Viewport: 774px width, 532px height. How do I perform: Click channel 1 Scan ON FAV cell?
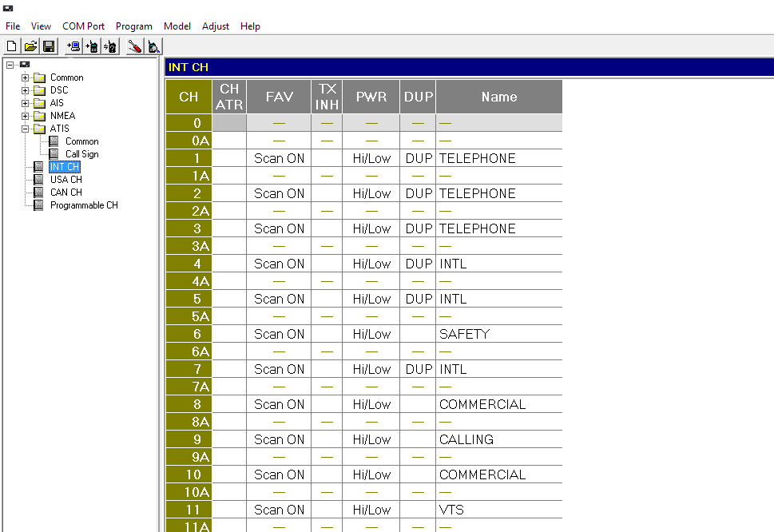pyautogui.click(x=279, y=158)
